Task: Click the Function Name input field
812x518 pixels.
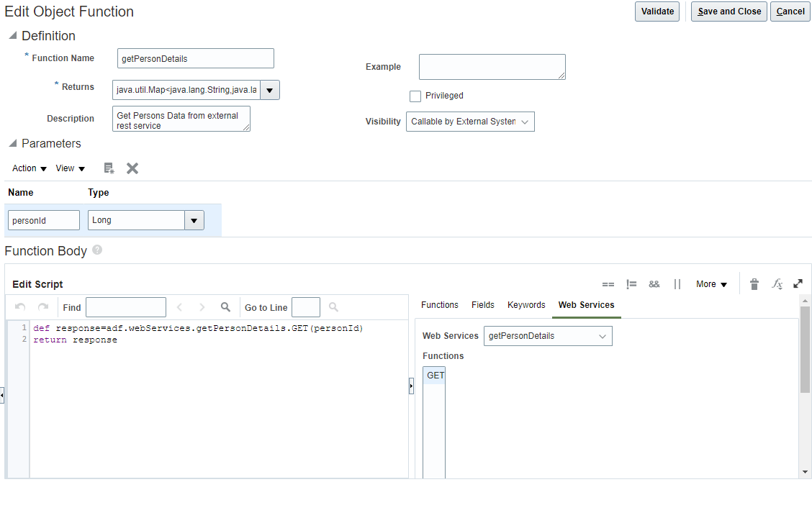Action: point(196,58)
